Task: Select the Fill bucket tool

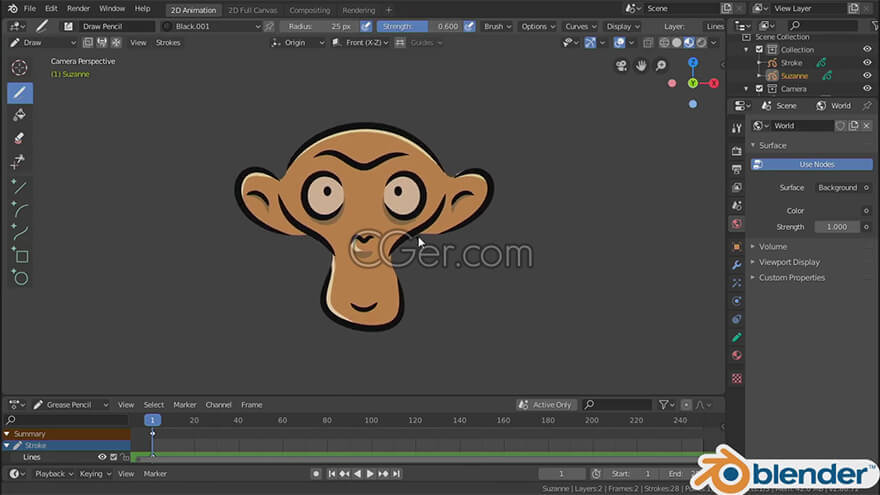Action: coord(20,115)
